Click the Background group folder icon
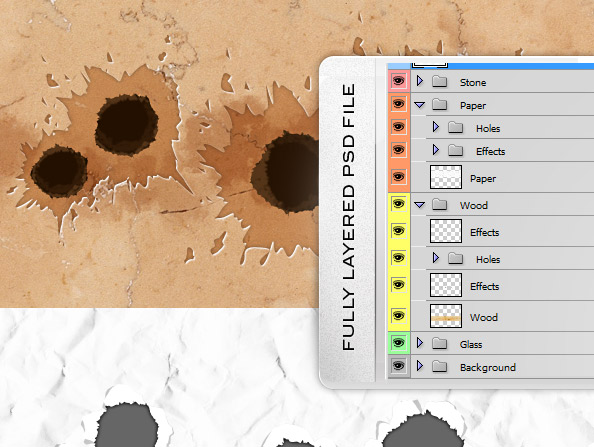Image resolution: width=594 pixels, height=447 pixels. click(x=439, y=366)
